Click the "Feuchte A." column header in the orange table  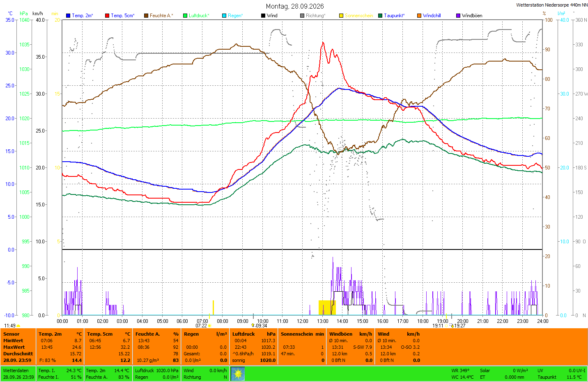(x=147, y=334)
